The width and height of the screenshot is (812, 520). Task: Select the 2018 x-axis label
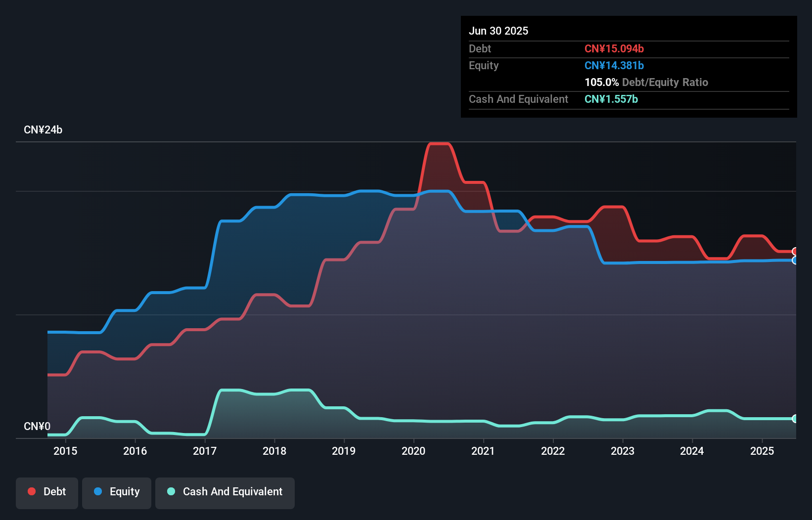[274, 451]
